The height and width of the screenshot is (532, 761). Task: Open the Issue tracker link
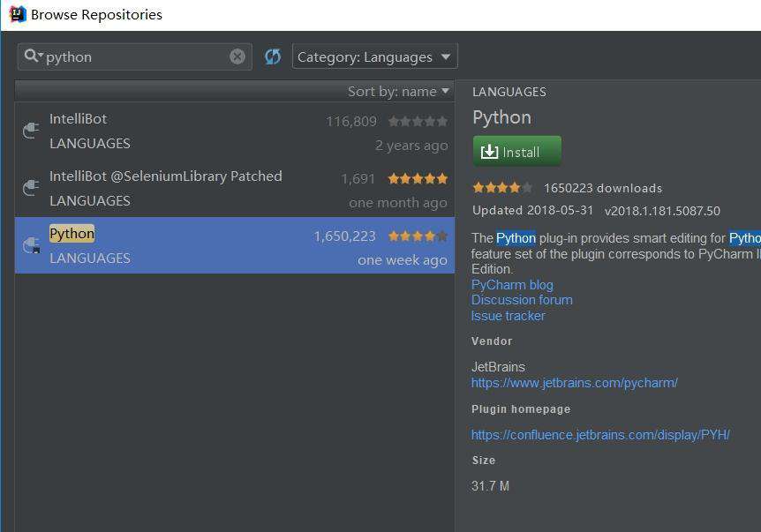509,316
